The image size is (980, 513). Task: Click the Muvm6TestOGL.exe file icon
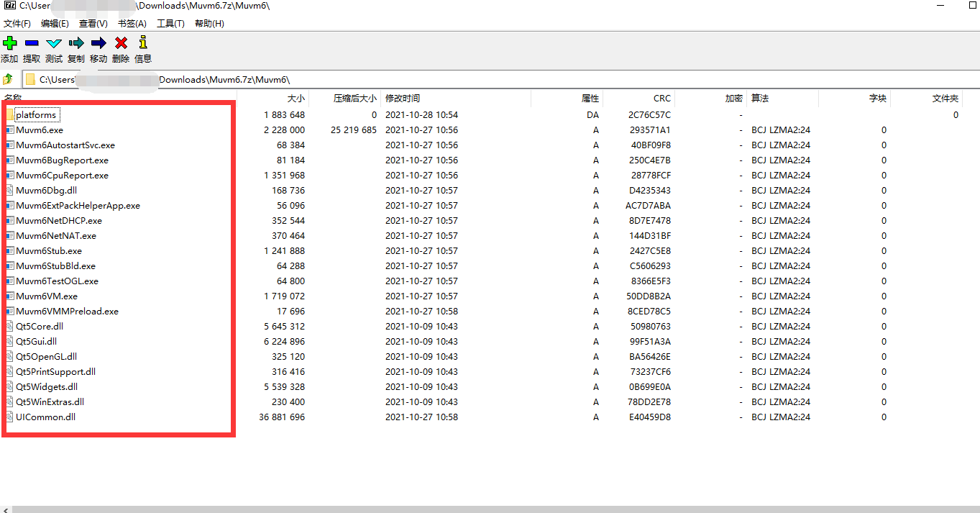(10, 281)
